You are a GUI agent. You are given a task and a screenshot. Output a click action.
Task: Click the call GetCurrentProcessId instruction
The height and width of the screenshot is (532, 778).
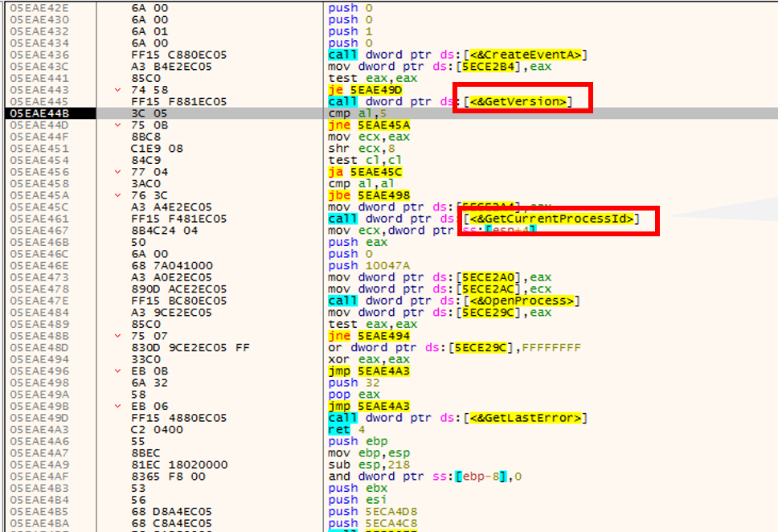tap(484, 219)
